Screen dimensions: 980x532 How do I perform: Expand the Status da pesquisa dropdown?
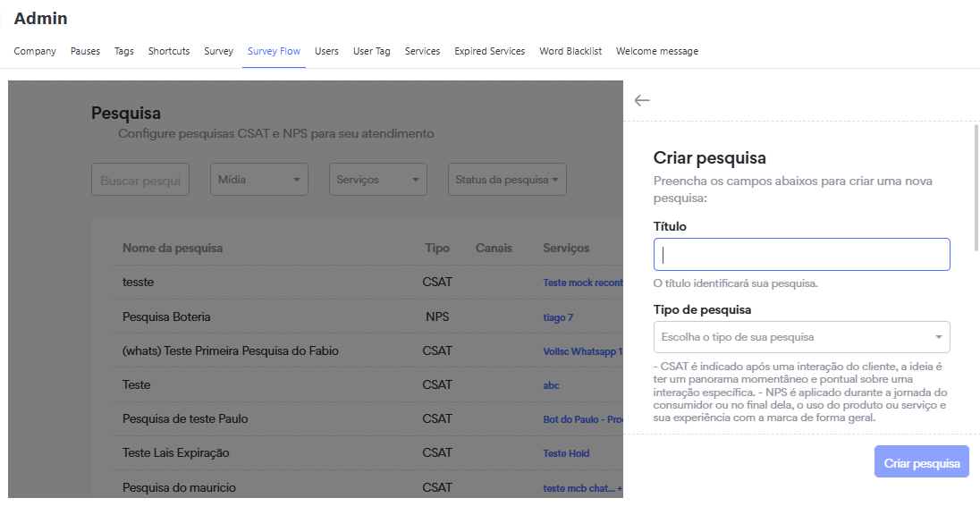tap(507, 180)
